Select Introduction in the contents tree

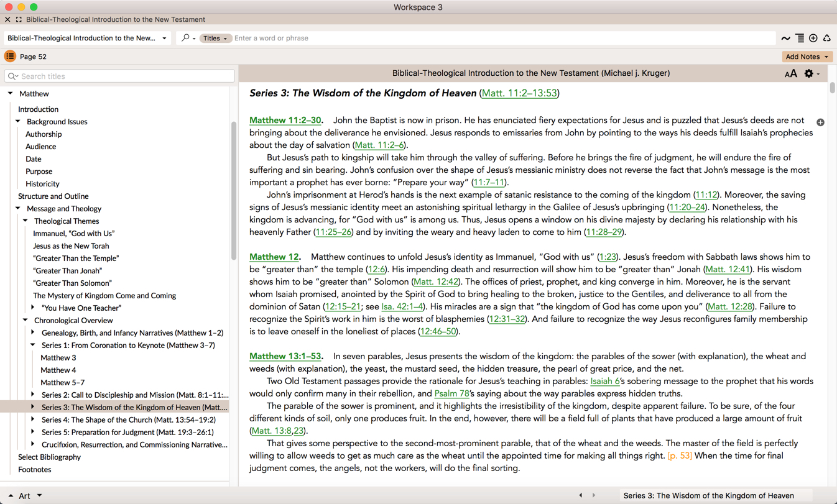pos(38,109)
